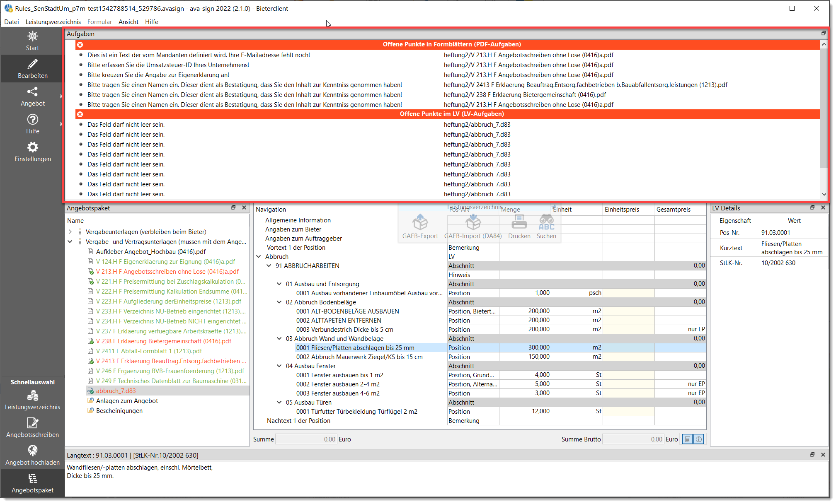The image size is (836, 504).
Task: Open Leistungsverzeichnis quick access icon
Action: 32,396
